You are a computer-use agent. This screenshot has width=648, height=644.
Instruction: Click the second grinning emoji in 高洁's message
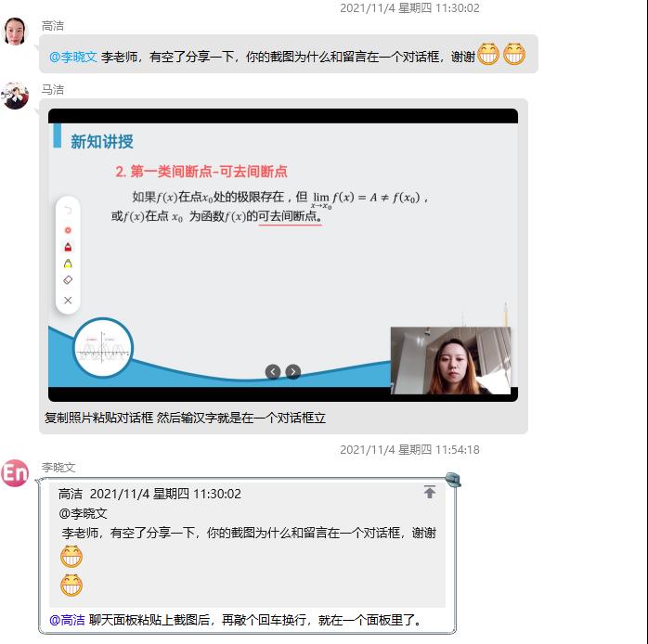(x=514, y=54)
